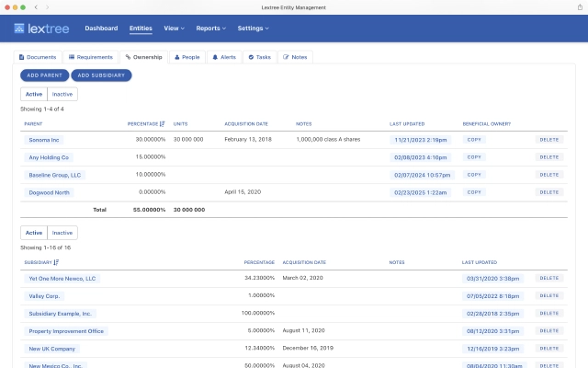Switch to the Tasks tab
This screenshot has height=368, width=588.
pos(259,57)
